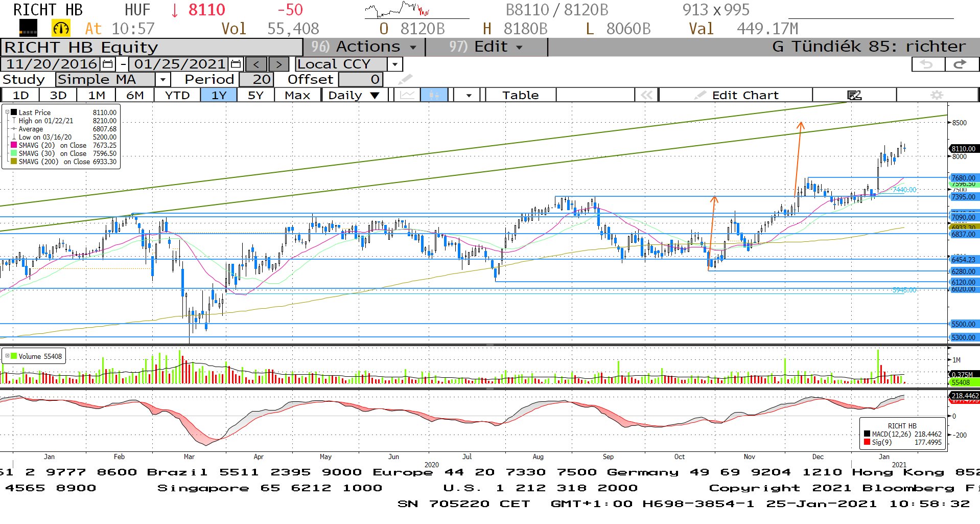The image size is (980, 524).
Task: Open the Daily periodicity dropdown
Action: [x=354, y=95]
